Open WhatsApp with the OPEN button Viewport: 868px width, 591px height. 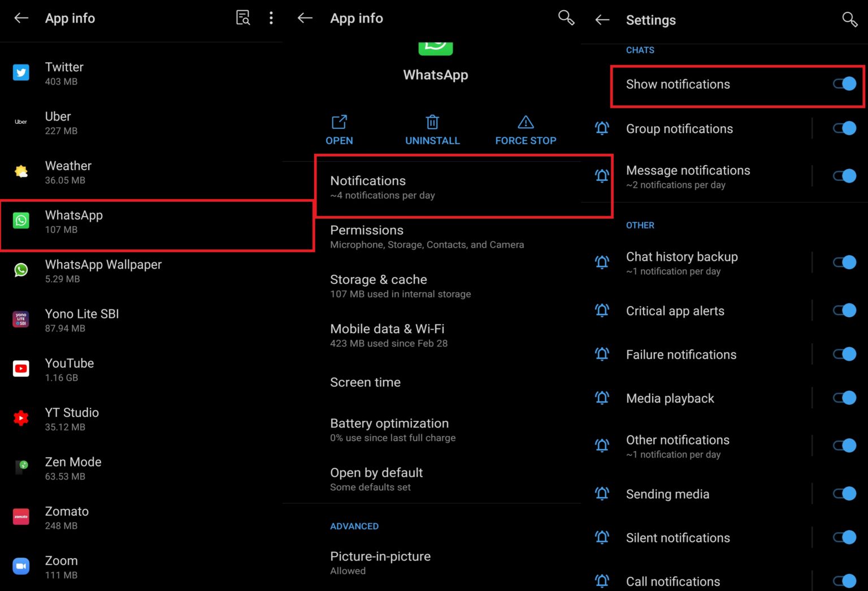[x=339, y=130]
